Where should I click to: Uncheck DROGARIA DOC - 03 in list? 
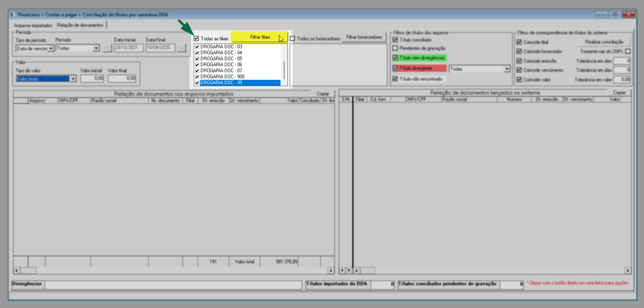point(197,47)
